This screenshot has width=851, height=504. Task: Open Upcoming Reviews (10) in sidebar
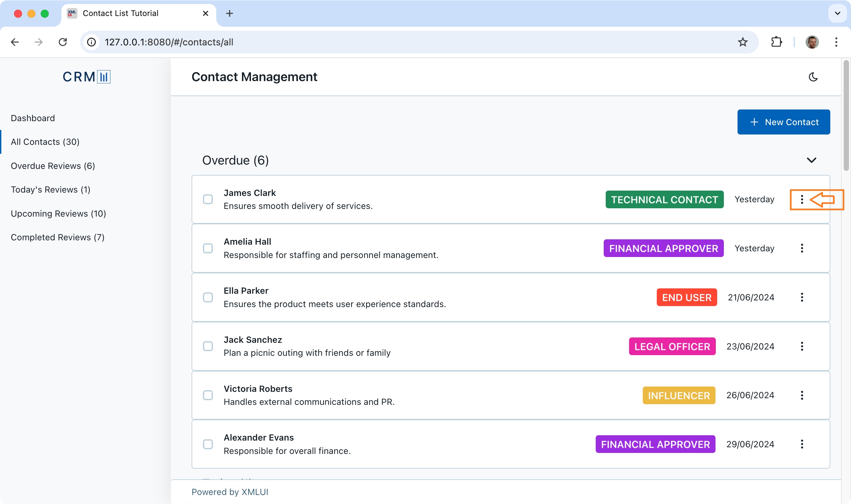[x=58, y=214]
